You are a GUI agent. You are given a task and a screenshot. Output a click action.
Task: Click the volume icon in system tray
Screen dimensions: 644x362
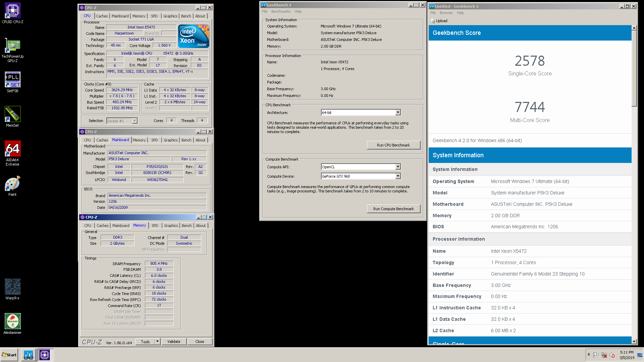click(612, 355)
